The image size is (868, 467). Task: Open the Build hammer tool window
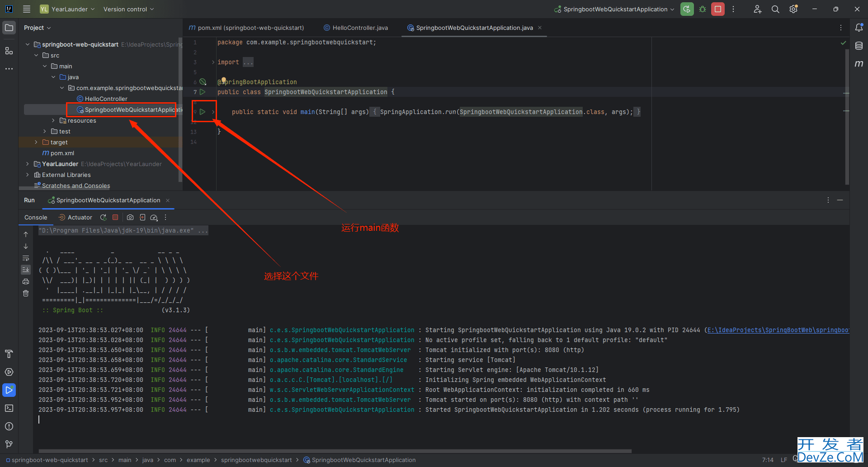click(x=9, y=354)
